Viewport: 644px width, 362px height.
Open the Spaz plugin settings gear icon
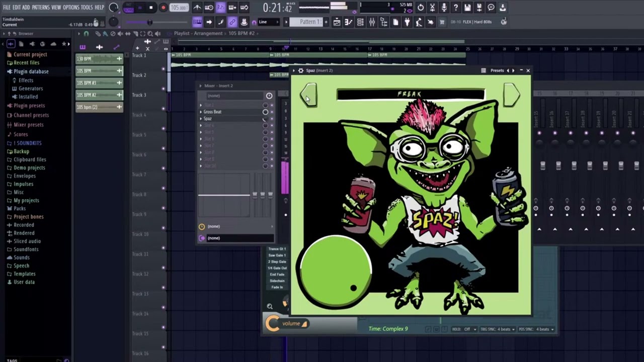point(301,70)
